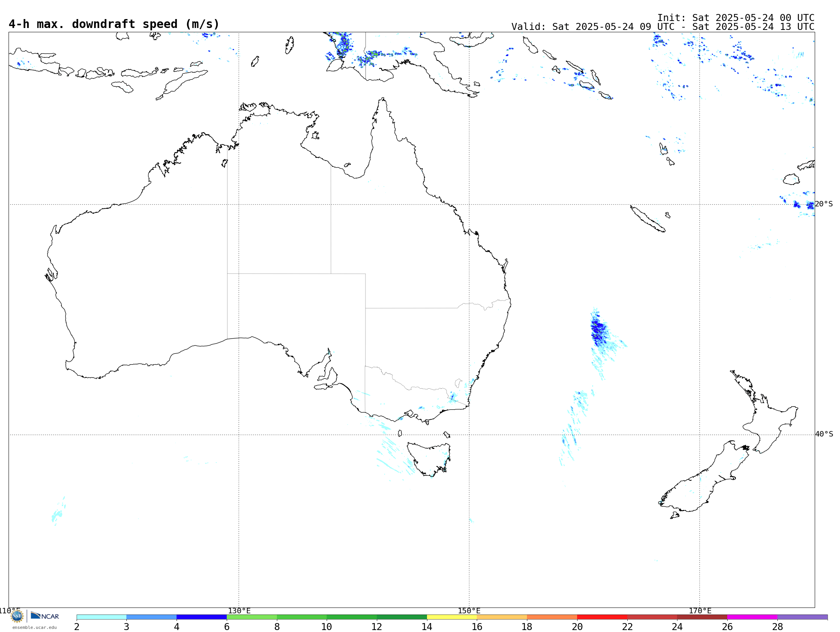Viewport: 840px width, 632px height.
Task: Click the colorbar tick label 6
Action: click(x=227, y=627)
